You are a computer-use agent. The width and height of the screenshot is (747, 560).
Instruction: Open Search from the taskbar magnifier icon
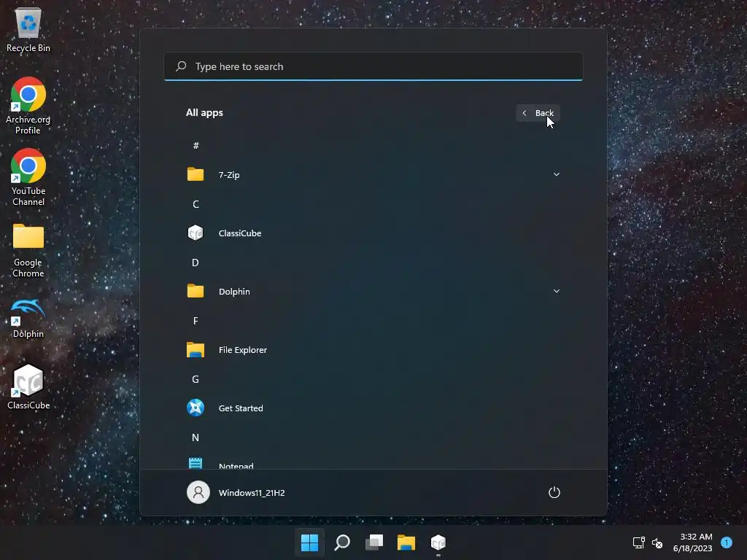pos(342,542)
